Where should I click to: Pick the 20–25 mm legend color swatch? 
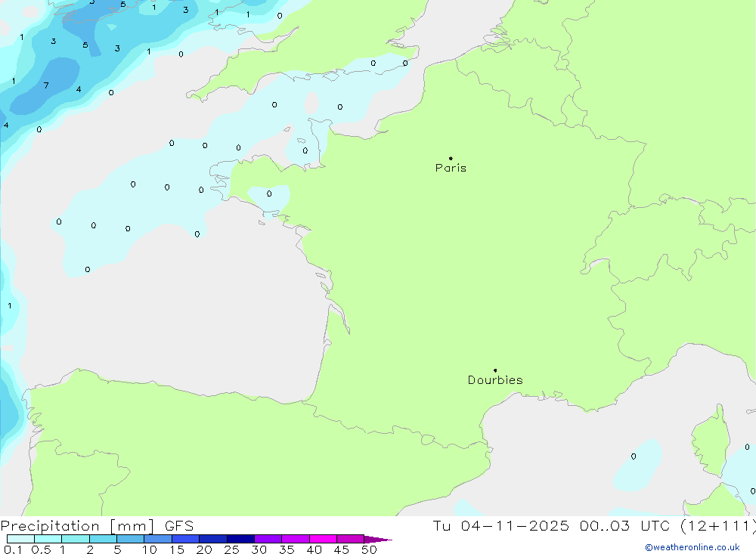coord(212,539)
